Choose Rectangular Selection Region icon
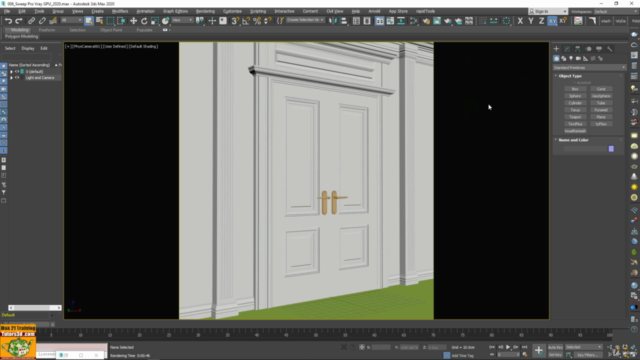 tap(110, 21)
